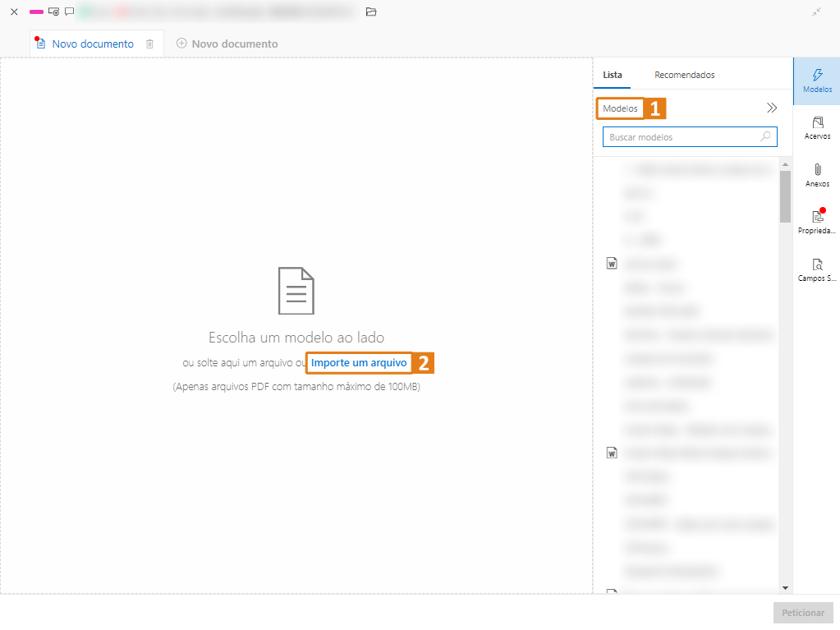Click the restore-size arrows at top right
The height and width of the screenshot is (630, 840).
click(x=816, y=11)
